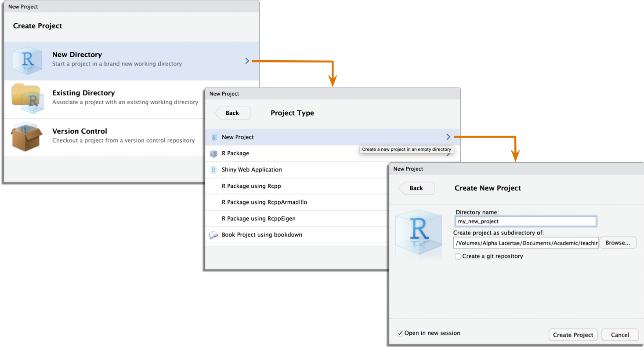Click Back in the Project Type dialog
This screenshot has height=347, width=644.
click(232, 113)
